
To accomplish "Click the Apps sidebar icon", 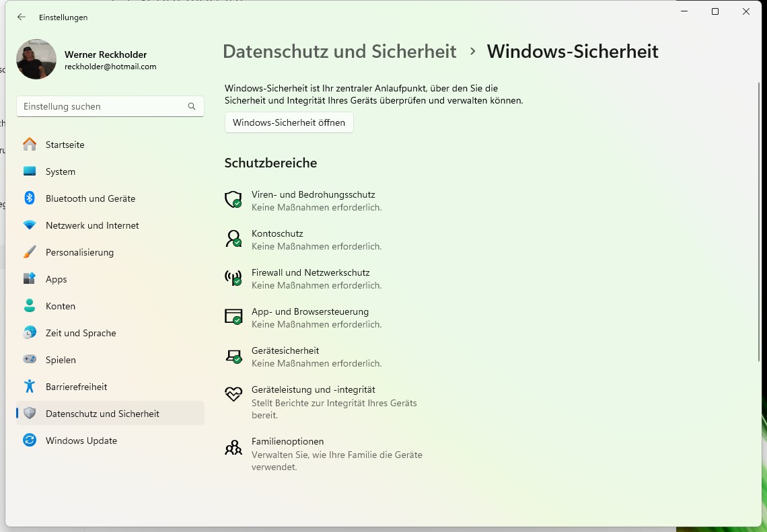I will (x=30, y=278).
